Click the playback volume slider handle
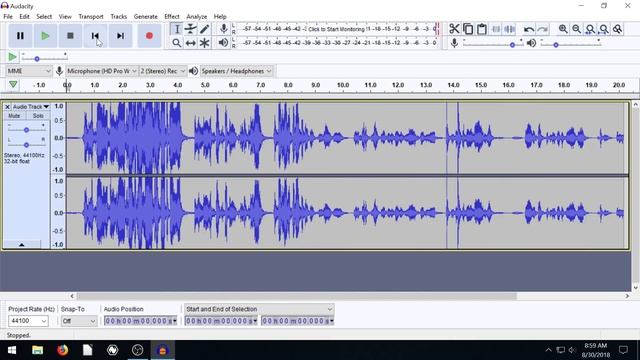Image resolution: width=640 pixels, height=360 pixels. pos(556,45)
